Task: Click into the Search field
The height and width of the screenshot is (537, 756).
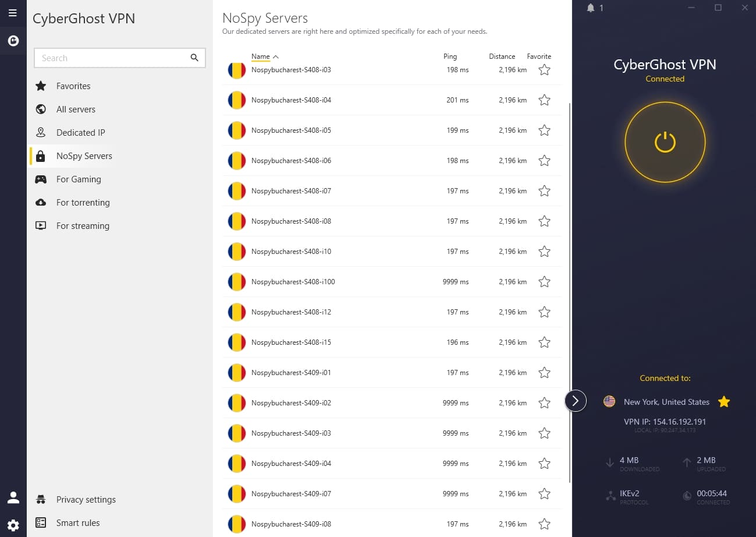Action: tap(120, 58)
